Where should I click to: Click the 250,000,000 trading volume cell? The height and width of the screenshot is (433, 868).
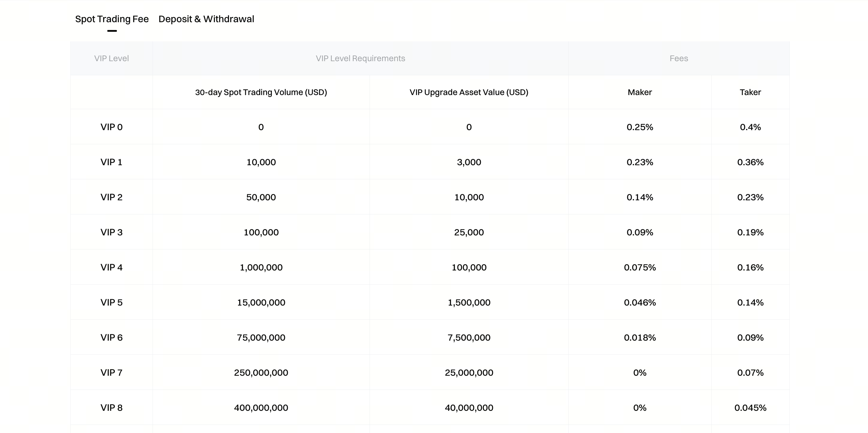261,373
